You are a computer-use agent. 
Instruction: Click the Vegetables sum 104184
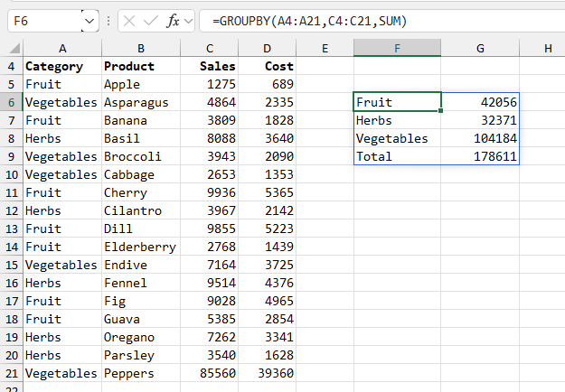click(480, 138)
